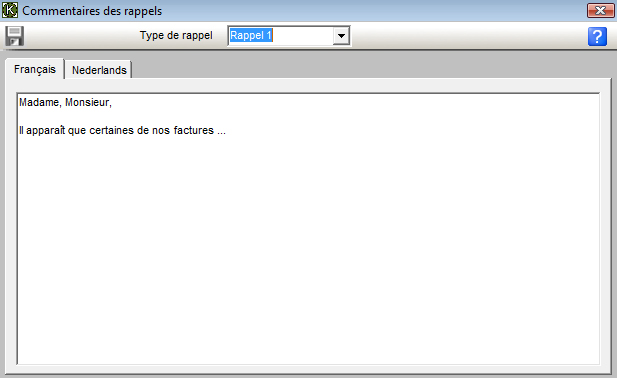Click the save floppy disk icon

[15, 36]
